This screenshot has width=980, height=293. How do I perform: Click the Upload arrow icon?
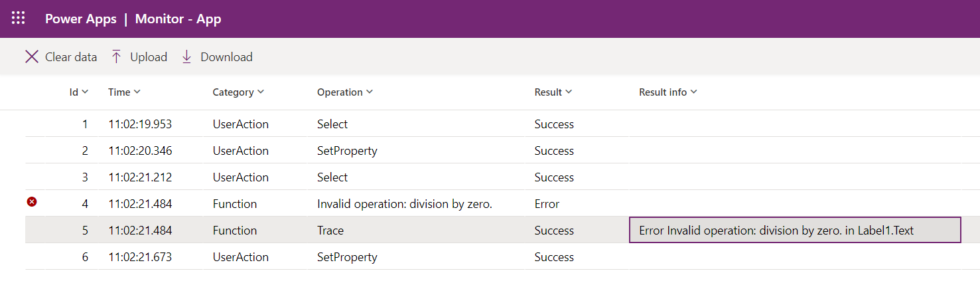tap(117, 57)
